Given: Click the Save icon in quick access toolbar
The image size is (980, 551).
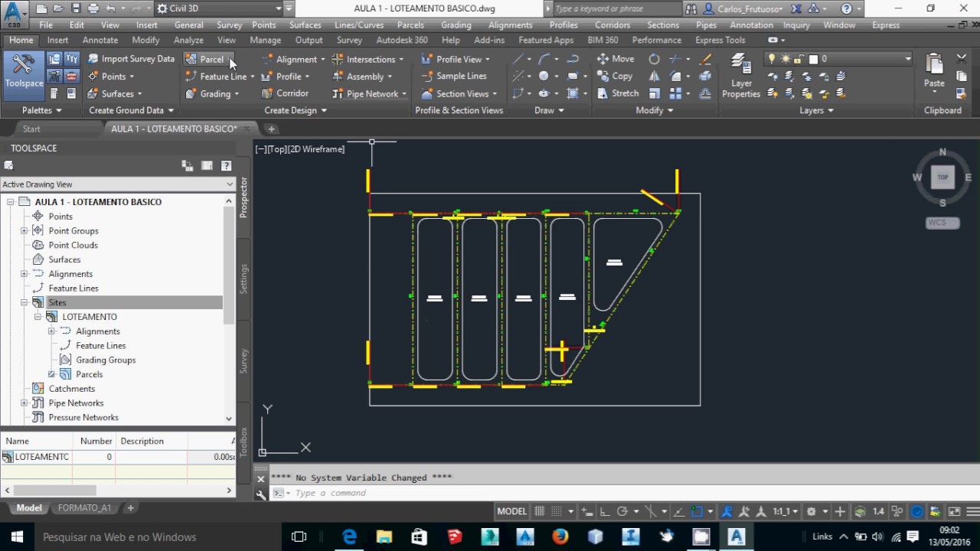Looking at the screenshot, I should click(x=76, y=8).
